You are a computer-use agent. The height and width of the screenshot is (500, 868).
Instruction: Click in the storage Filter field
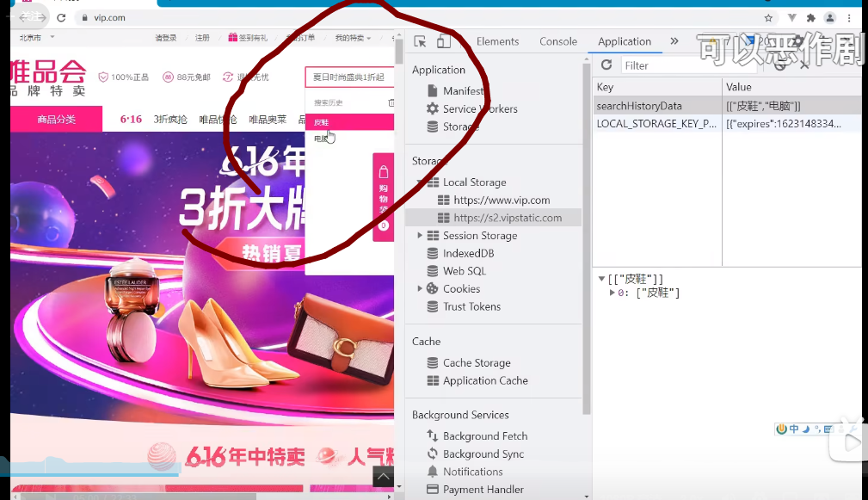689,65
